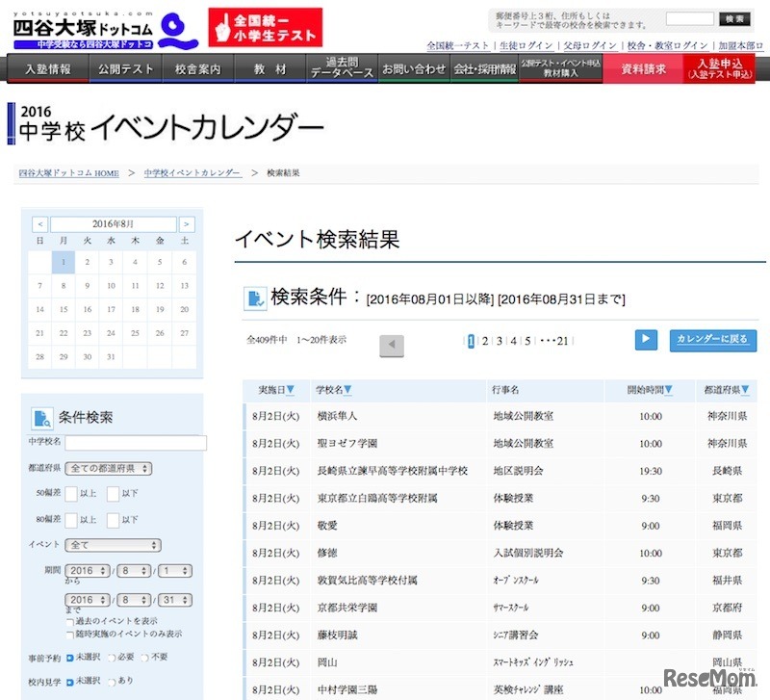Screen dimensions: 770x700
Task: Click the カレンダーに戻る button
Action: click(x=712, y=340)
